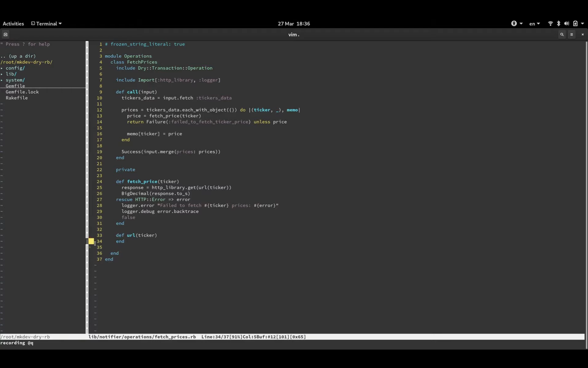Click the battery status icon
This screenshot has height=368, width=588.
[575, 24]
